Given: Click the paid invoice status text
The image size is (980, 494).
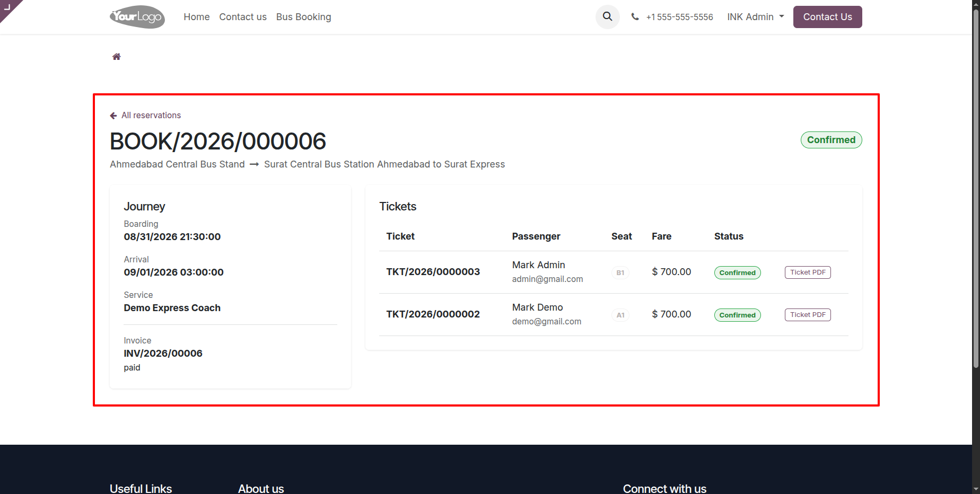Looking at the screenshot, I should (132, 368).
